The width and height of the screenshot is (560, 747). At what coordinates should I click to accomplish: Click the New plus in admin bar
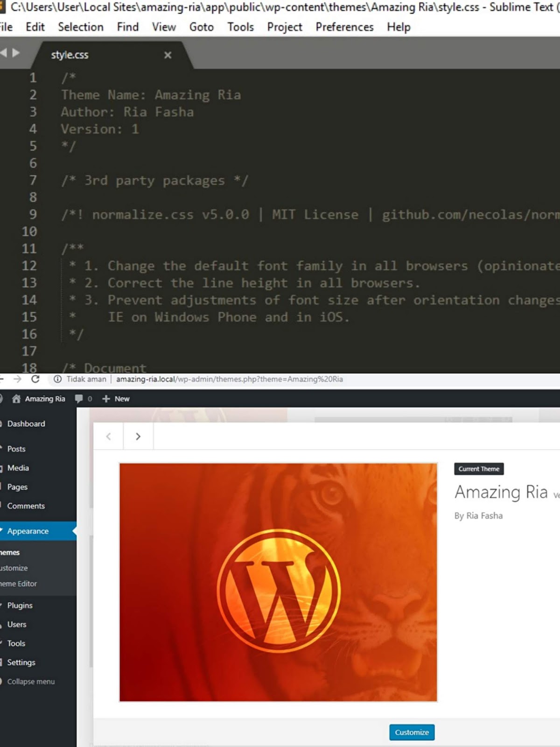[x=116, y=399]
